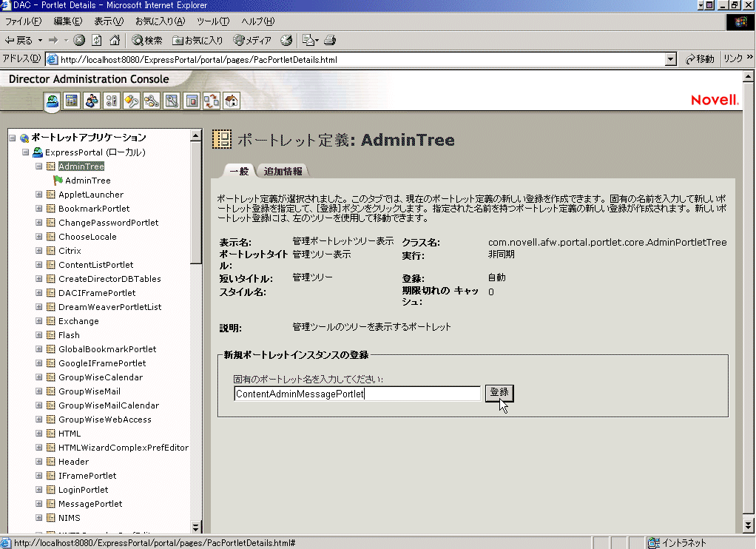This screenshot has height=549, width=756.
Task: Select NIMS in the tree
Action: click(70, 518)
